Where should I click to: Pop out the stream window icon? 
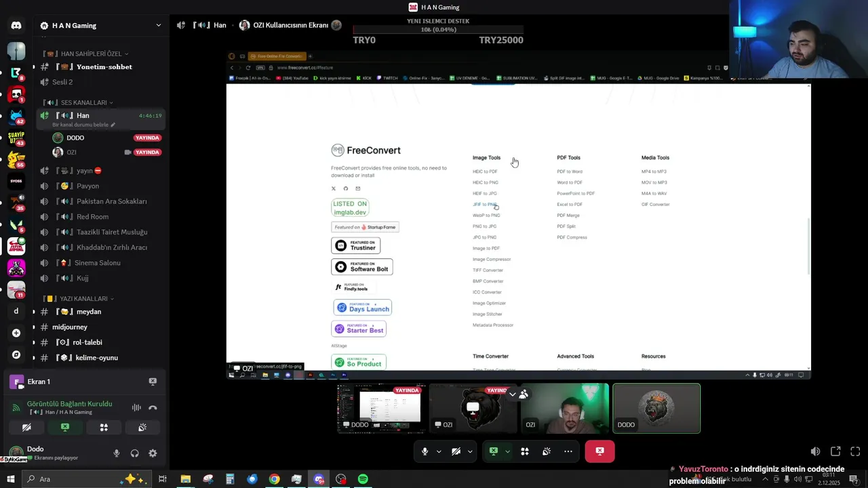[x=835, y=451]
